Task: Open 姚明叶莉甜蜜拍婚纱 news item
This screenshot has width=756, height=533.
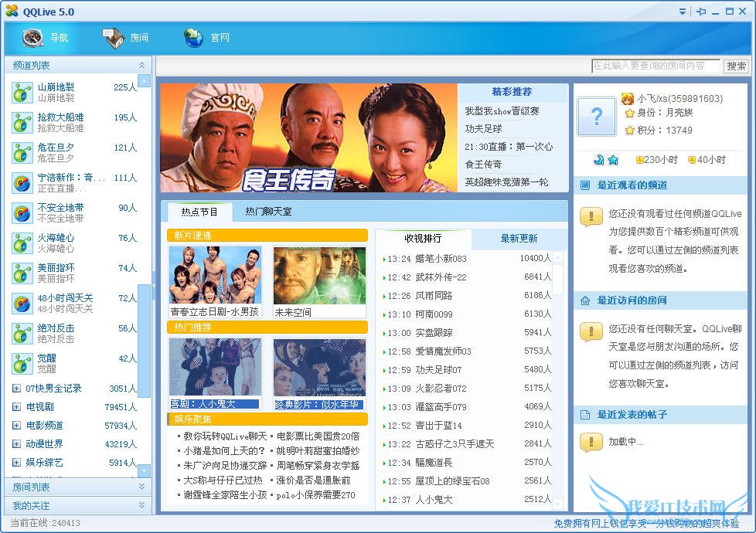Action: [318, 451]
